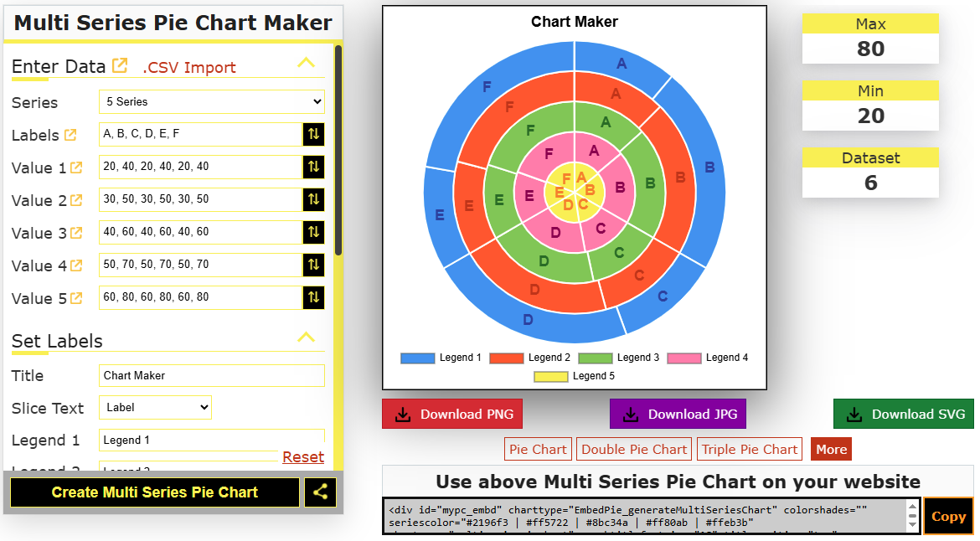
Task: Open the Series selection dropdown
Action: tap(211, 101)
